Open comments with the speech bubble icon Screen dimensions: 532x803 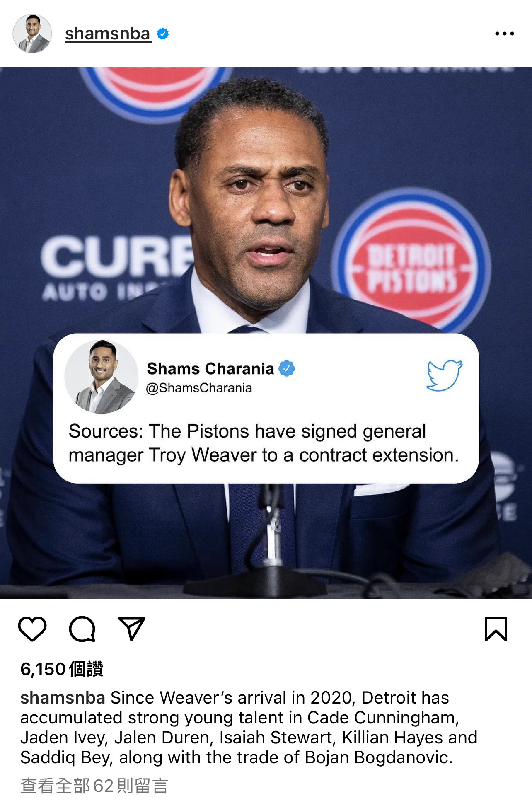[82, 629]
